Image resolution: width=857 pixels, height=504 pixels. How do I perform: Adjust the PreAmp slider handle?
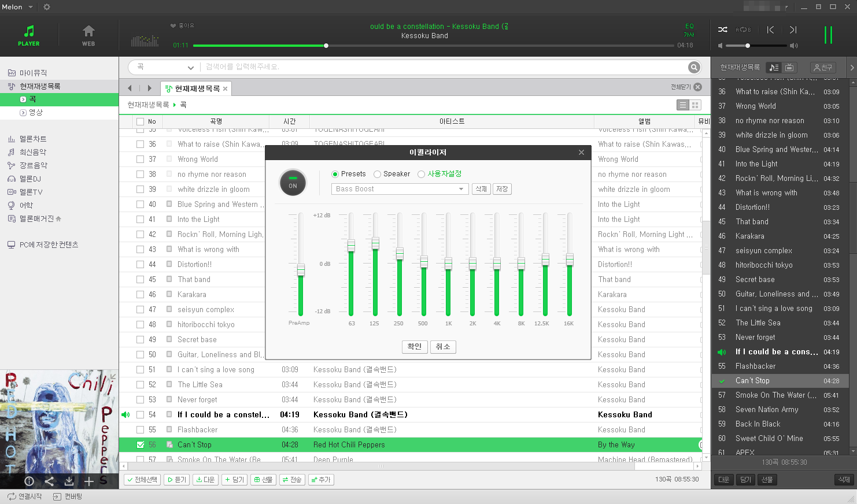click(301, 269)
